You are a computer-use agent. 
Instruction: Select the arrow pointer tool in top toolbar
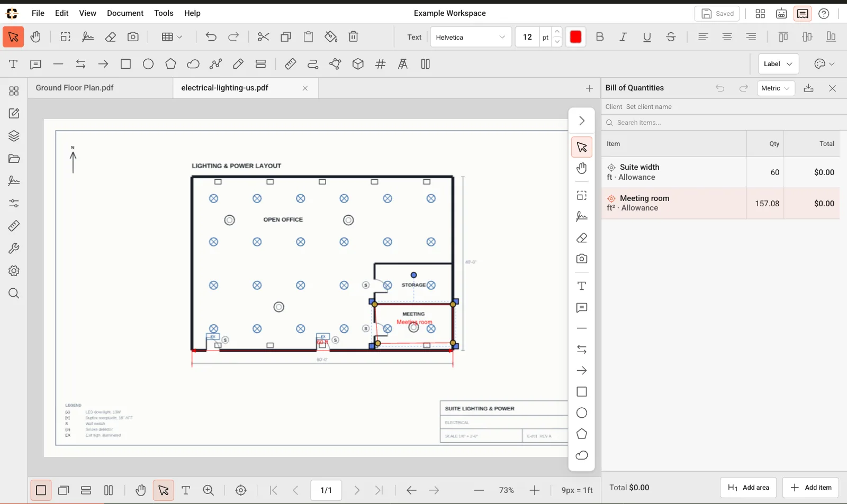click(13, 37)
